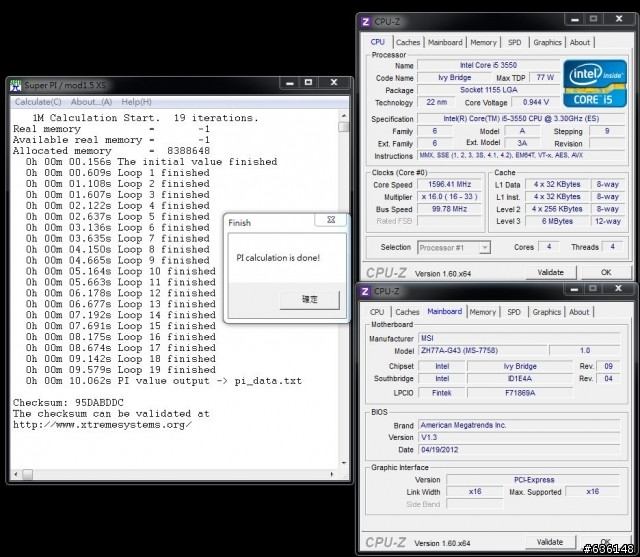
Task: Select SPD tab in lower CPU-Z window
Action: tap(513, 312)
